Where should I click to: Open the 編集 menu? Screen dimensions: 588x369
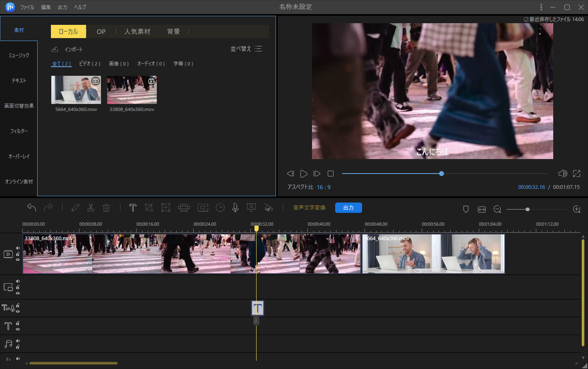point(46,7)
